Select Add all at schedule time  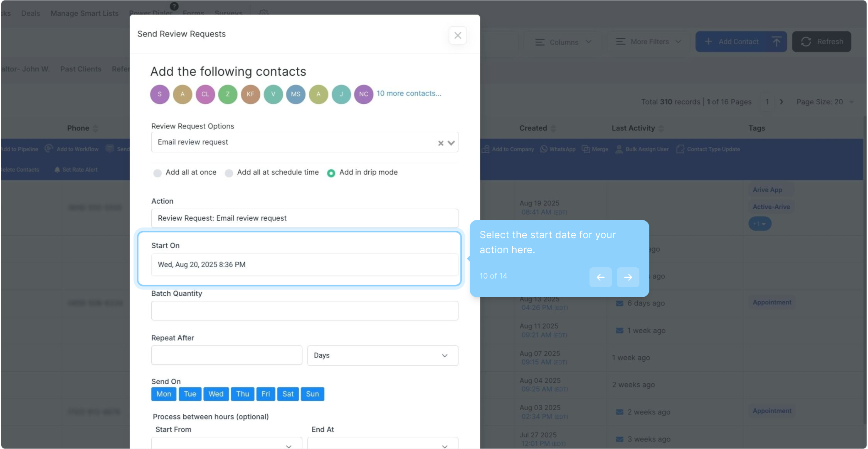click(229, 173)
